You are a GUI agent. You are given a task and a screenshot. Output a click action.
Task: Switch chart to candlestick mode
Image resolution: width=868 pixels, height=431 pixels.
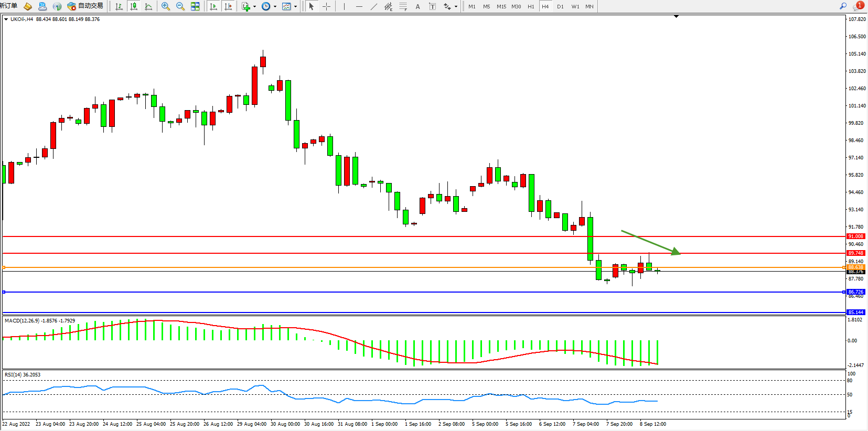tap(134, 6)
